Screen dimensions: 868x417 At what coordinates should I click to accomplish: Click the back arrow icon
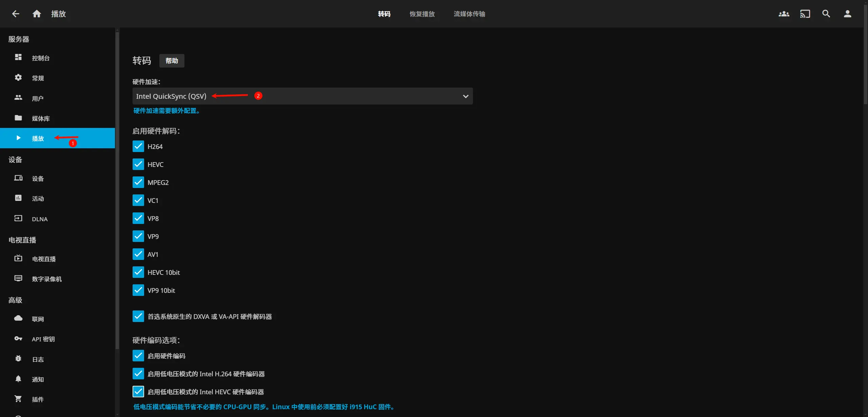[x=16, y=14]
